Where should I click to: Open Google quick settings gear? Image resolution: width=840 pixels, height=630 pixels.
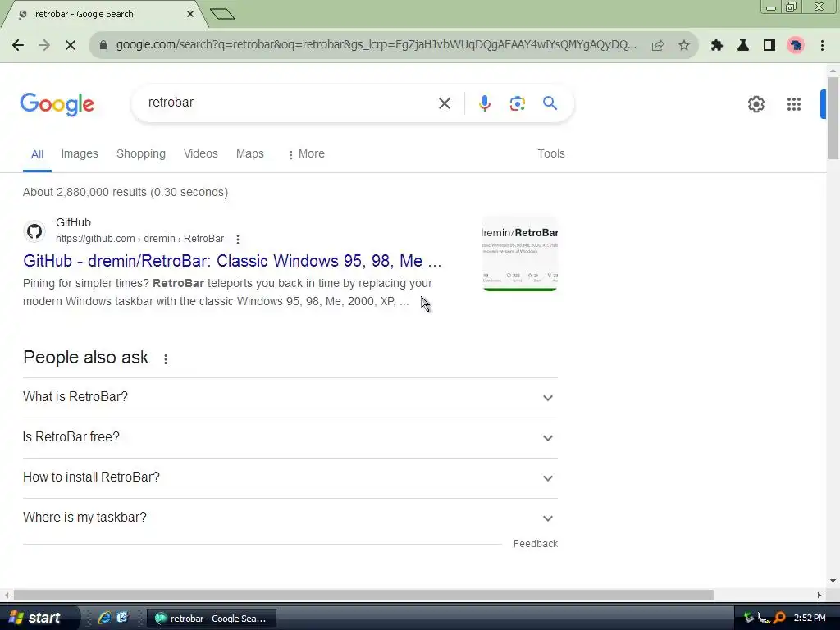[x=756, y=104]
